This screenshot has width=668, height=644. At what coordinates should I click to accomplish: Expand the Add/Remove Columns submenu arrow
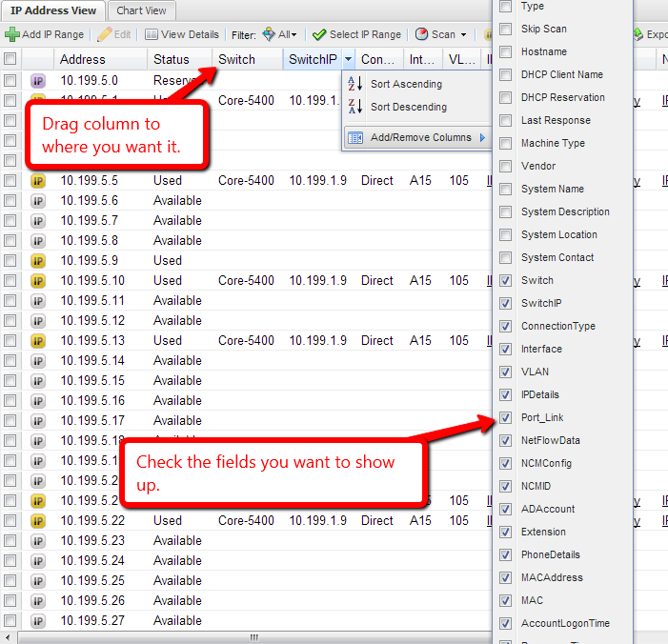click(483, 137)
